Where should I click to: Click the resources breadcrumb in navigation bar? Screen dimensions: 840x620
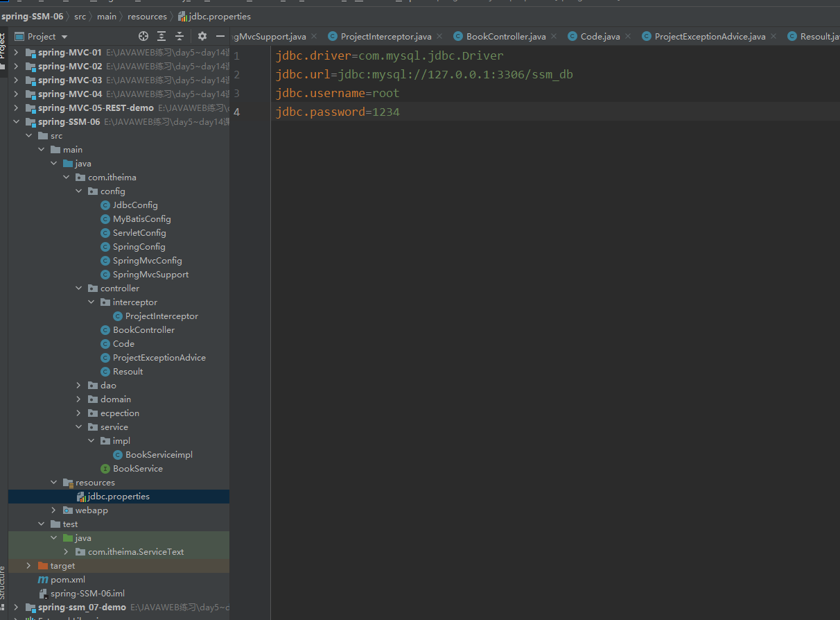[x=147, y=16]
